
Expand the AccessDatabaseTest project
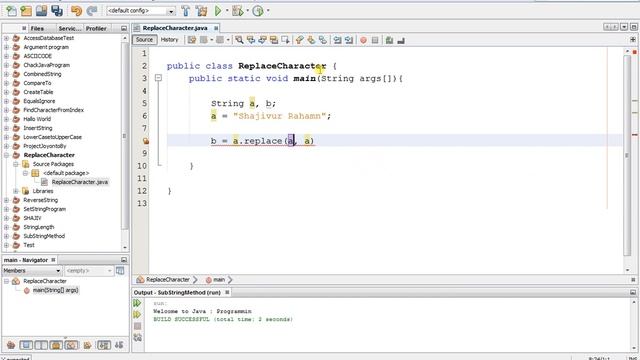pyautogui.click(x=6, y=38)
